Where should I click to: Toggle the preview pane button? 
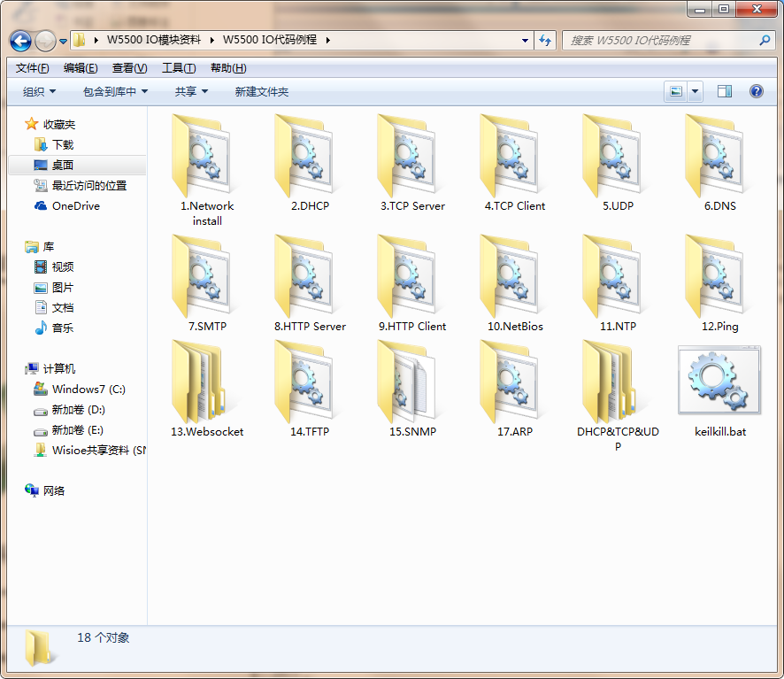pyautogui.click(x=725, y=91)
